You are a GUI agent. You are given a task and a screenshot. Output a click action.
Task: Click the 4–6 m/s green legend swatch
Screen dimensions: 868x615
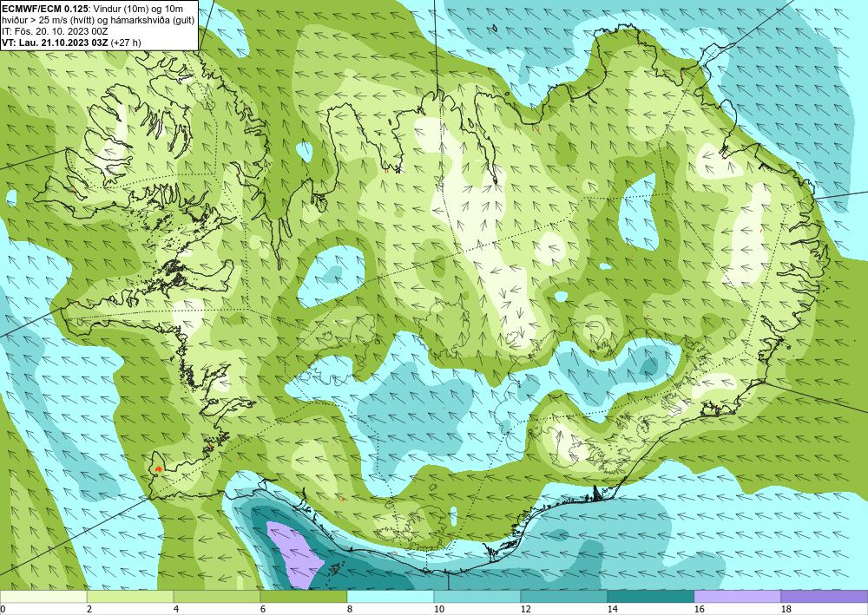(x=217, y=597)
